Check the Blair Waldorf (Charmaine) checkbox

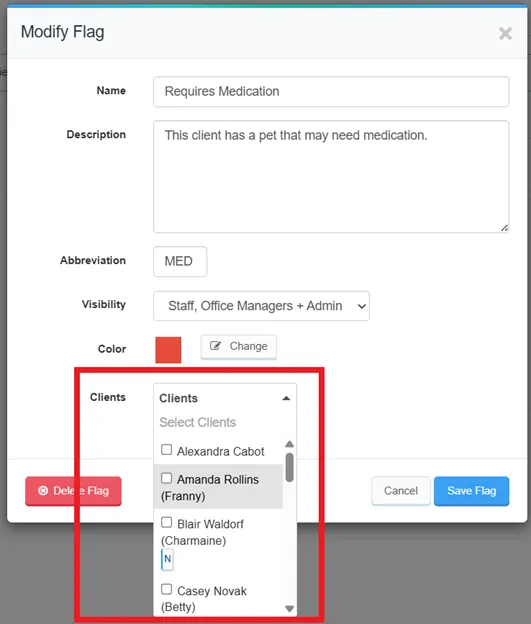tap(166, 522)
